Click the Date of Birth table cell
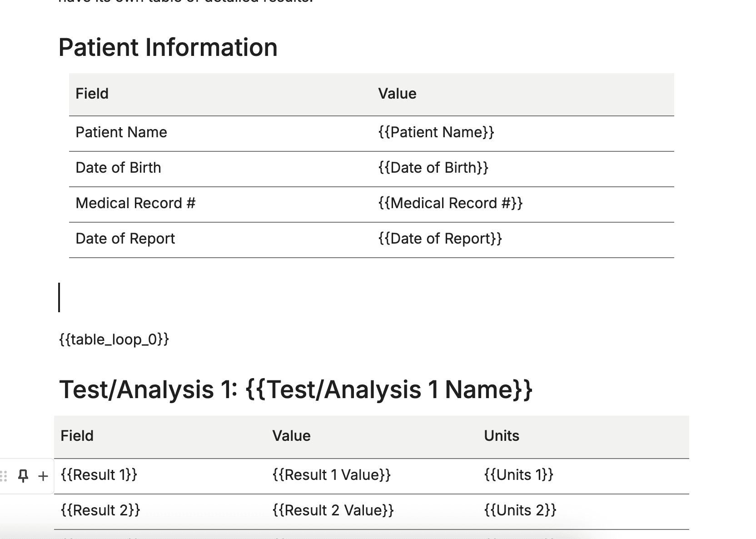Image resolution: width=756 pixels, height=539 pixels. (x=118, y=168)
